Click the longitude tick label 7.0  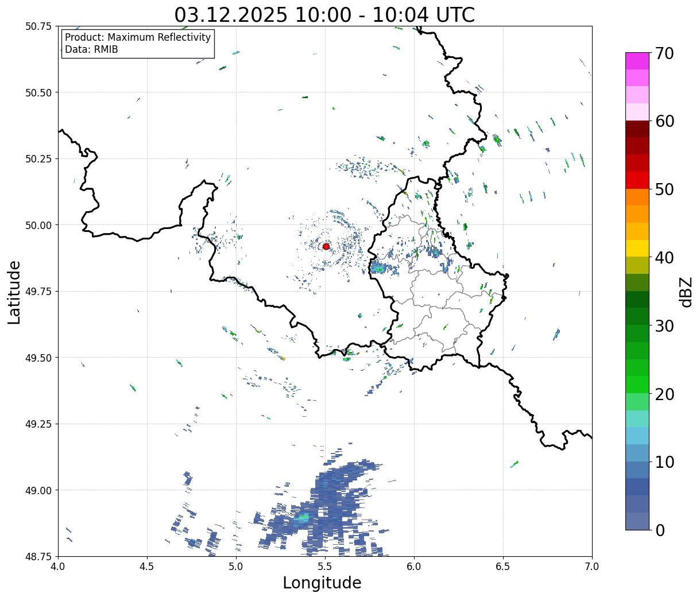pos(592,567)
